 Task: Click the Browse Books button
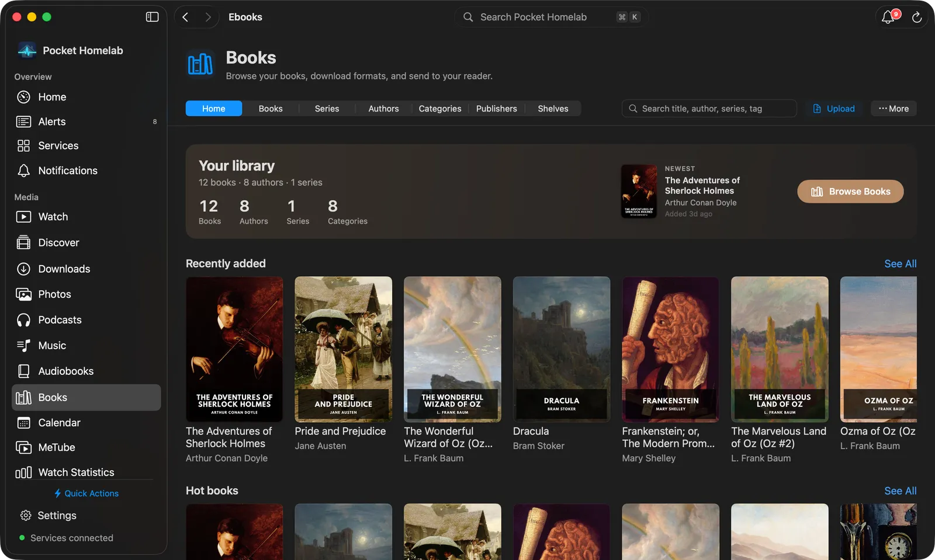coord(850,192)
